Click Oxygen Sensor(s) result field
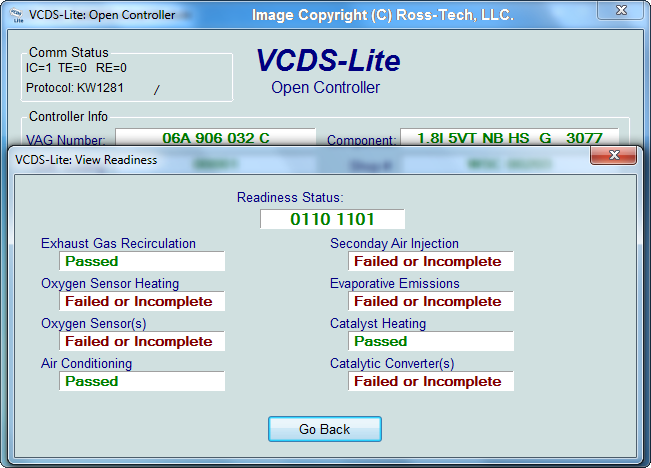Image resolution: width=651 pixels, height=468 pixels. click(142, 341)
